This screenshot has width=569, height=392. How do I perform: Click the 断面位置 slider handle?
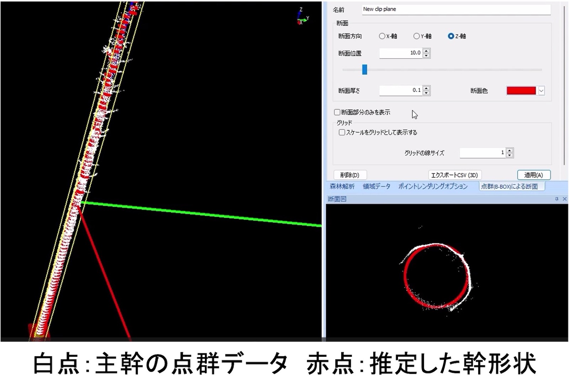[x=365, y=70]
